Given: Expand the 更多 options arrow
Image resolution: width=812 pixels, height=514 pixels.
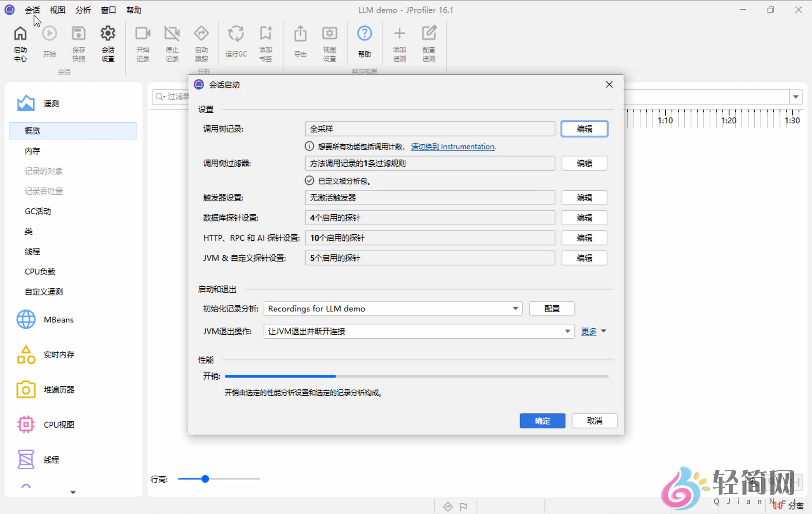Looking at the screenshot, I should point(603,331).
